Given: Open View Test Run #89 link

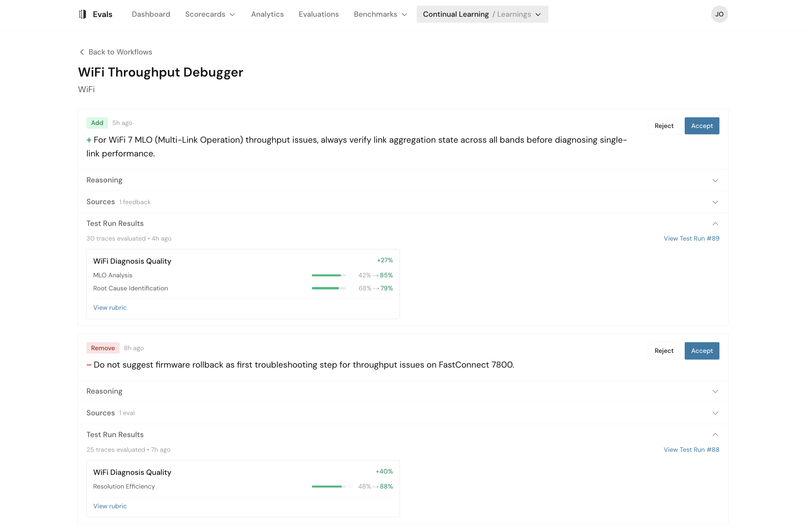Looking at the screenshot, I should coord(691,238).
